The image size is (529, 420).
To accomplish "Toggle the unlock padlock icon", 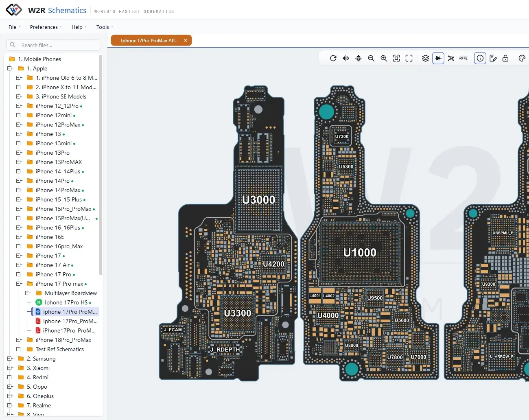I will click(505, 58).
